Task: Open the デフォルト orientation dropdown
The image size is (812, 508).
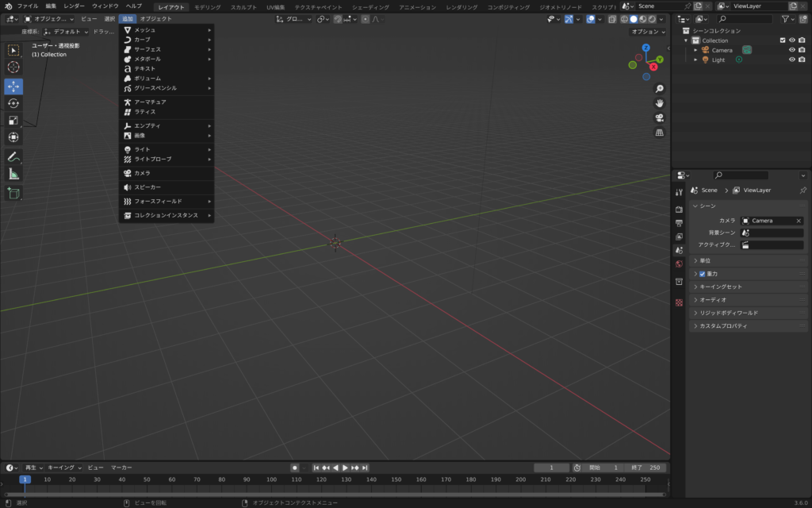Action: (65, 32)
